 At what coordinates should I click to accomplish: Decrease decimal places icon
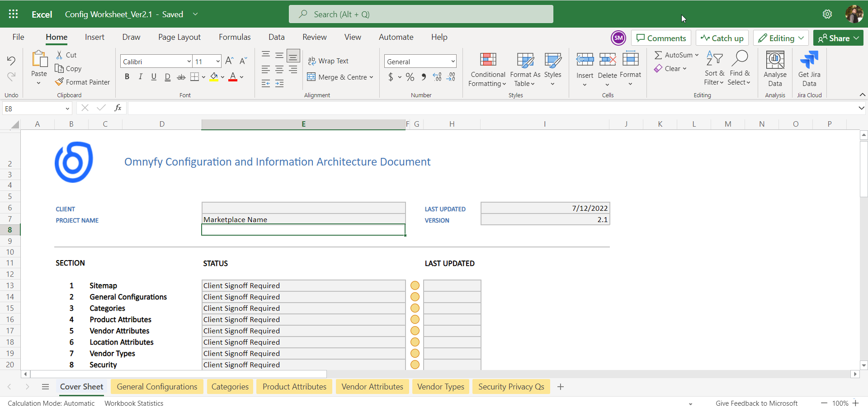[x=451, y=77]
